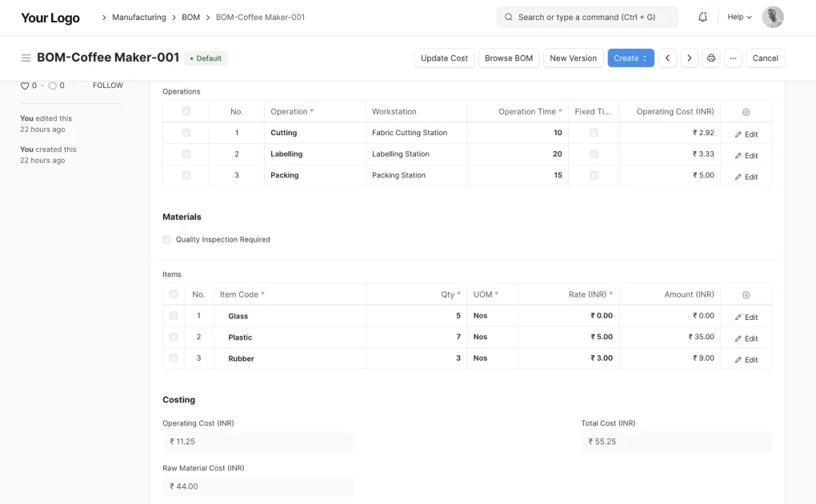The image size is (816, 504).
Task: Open the three-dots more options menu
Action: [x=733, y=58]
